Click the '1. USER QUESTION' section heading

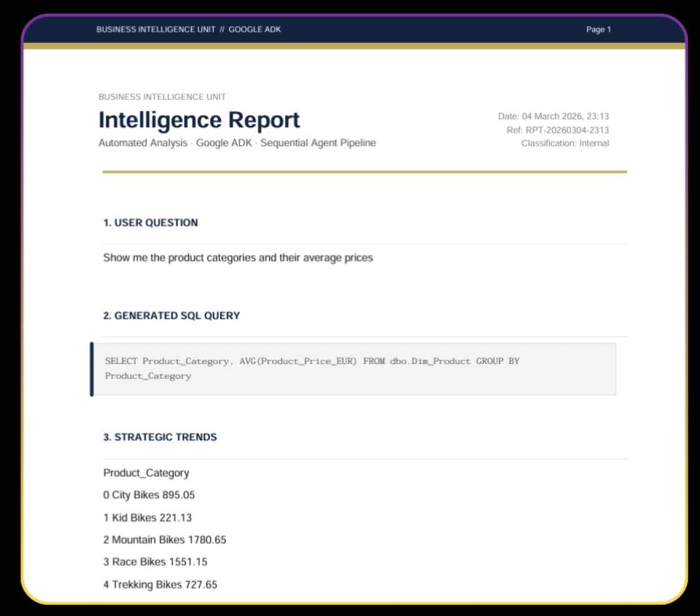point(150,223)
